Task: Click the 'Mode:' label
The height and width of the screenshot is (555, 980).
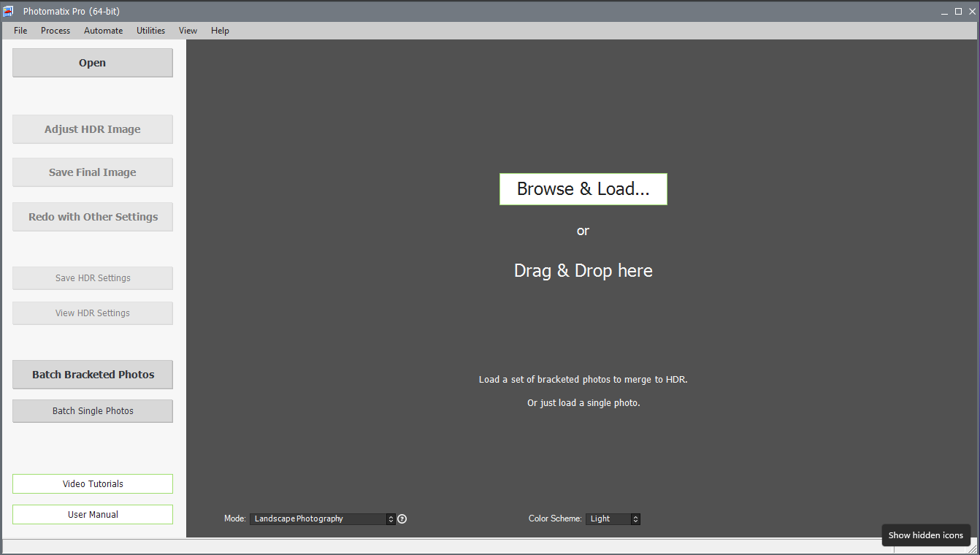Action: pyautogui.click(x=235, y=519)
